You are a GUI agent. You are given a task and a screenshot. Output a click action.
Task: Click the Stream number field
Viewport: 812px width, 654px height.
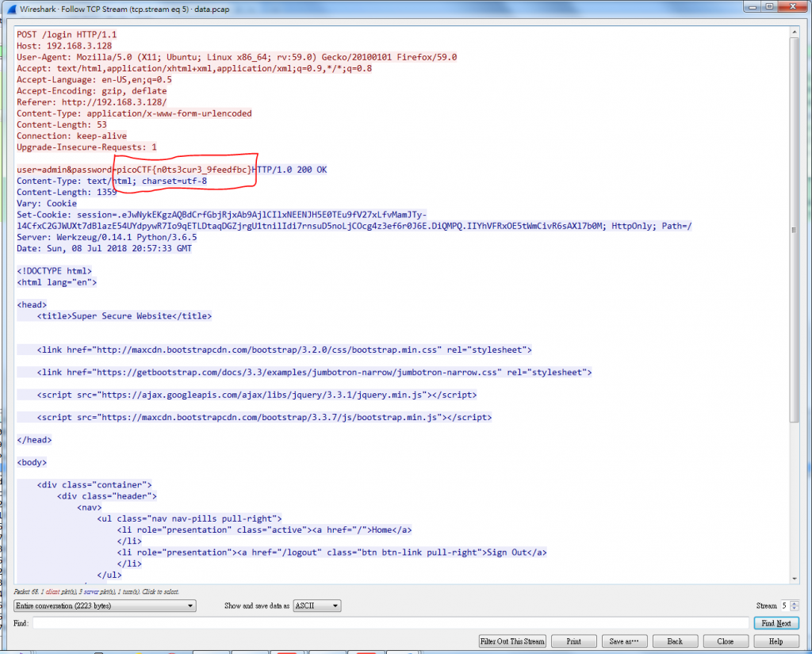[x=785, y=606]
